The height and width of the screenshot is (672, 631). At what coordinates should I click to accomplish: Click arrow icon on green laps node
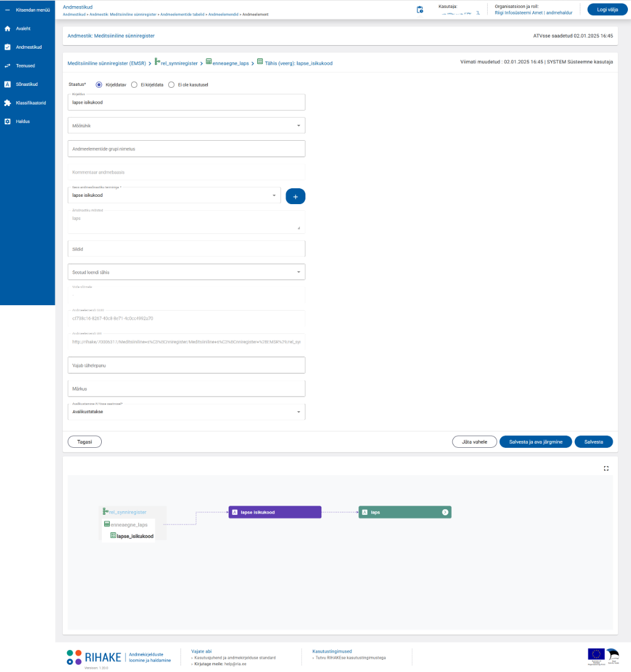pos(445,512)
